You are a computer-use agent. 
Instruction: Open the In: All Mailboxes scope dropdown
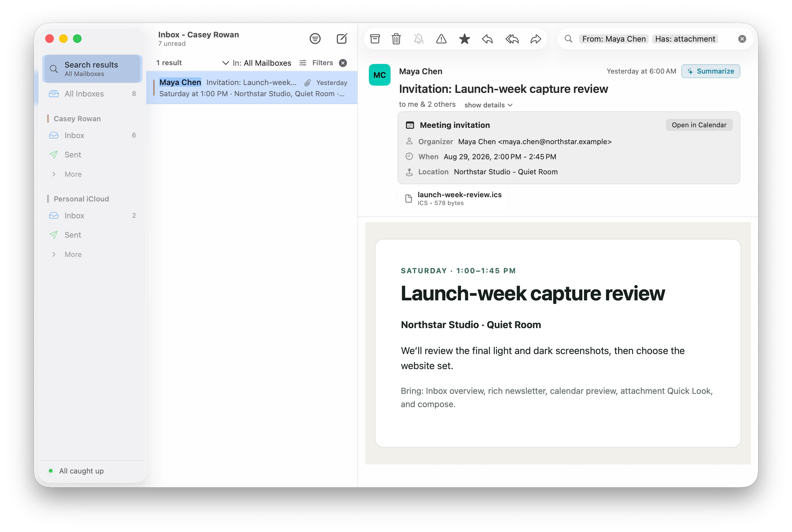point(256,63)
